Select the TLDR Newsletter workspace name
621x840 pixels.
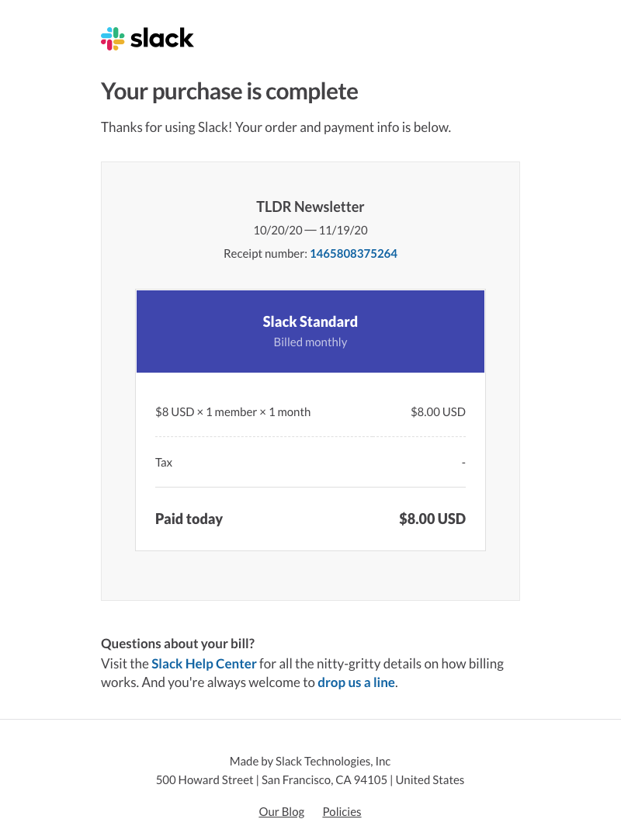point(310,207)
